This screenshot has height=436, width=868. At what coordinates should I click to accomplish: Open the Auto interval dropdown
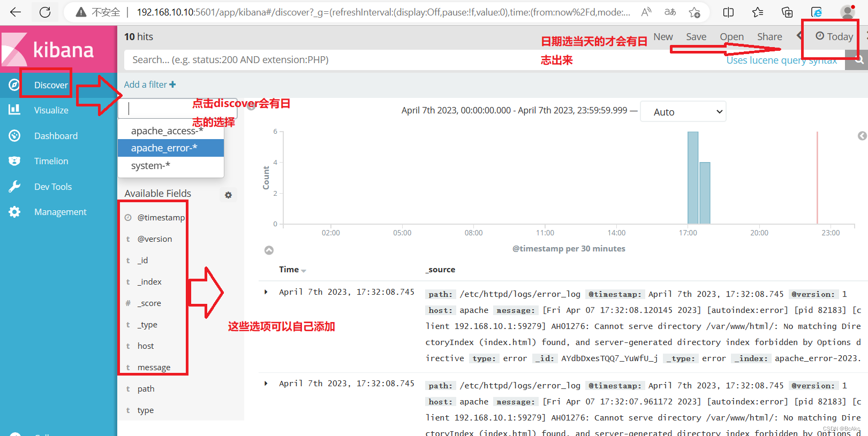(683, 112)
